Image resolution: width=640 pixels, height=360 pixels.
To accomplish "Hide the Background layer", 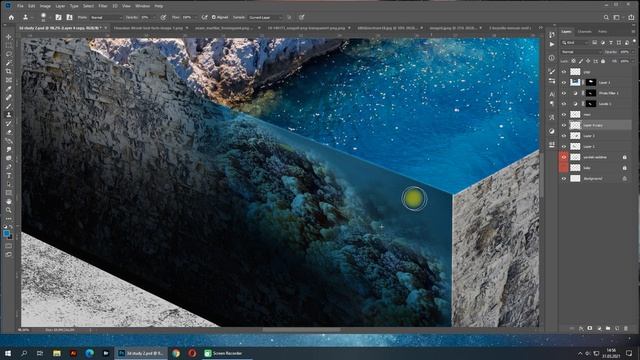I will [564, 178].
